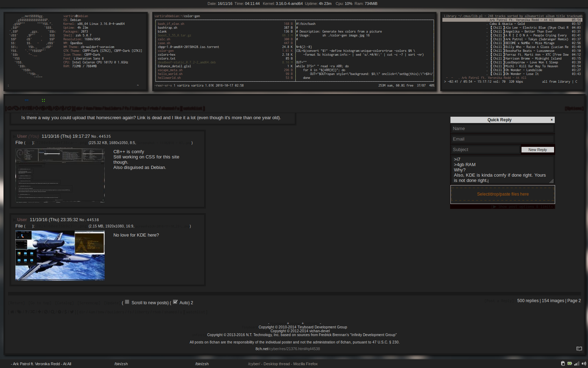
Task: Select the Ark Patrol task in the taskbar
Action: [41, 364]
